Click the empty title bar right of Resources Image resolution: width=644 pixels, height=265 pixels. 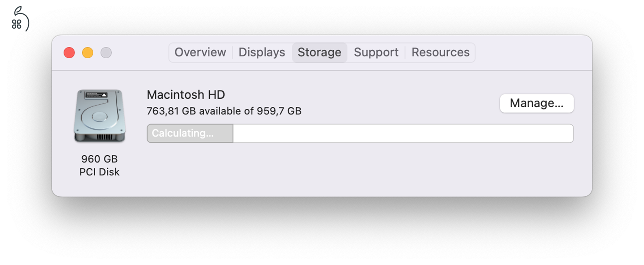coord(530,53)
